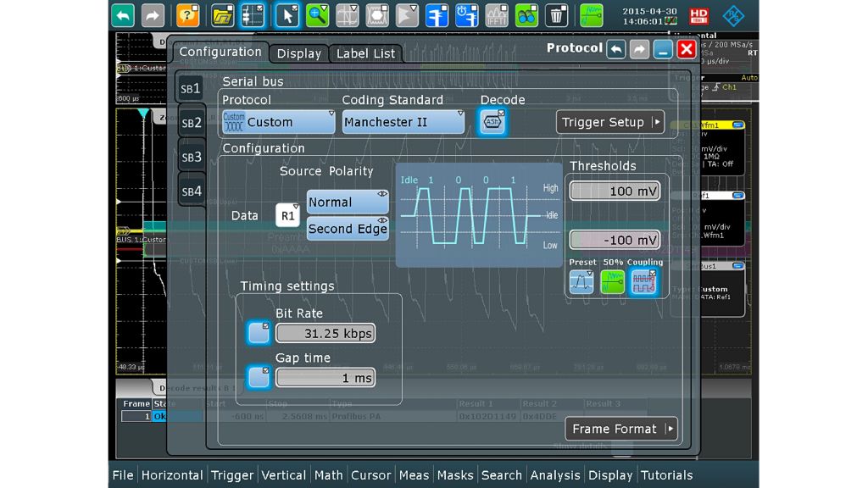Open the FFT tool in the toolbar
The height and width of the screenshot is (488, 868).
[497, 15]
